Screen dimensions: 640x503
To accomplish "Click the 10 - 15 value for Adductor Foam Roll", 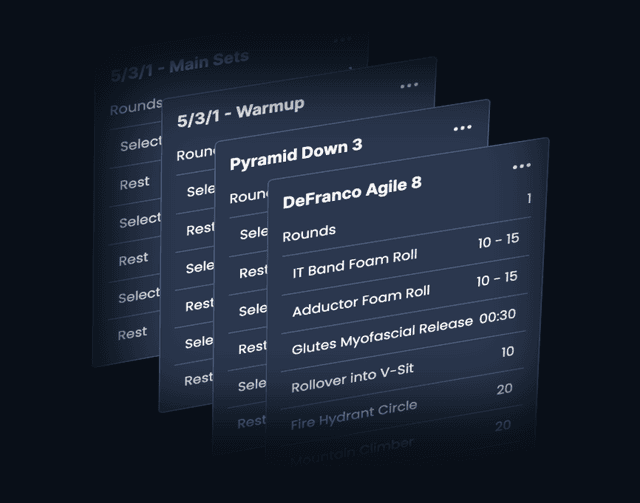I will (x=497, y=278).
